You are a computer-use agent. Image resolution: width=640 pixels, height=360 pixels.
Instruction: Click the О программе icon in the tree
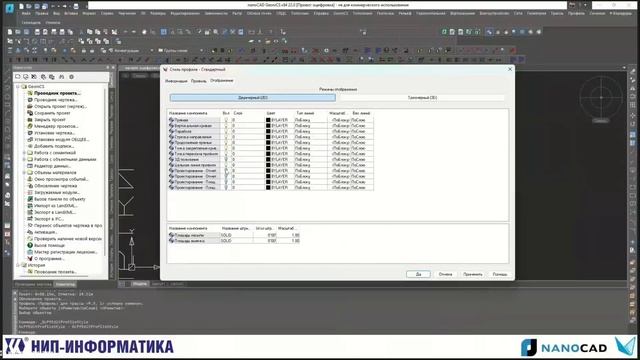[x=30, y=258]
